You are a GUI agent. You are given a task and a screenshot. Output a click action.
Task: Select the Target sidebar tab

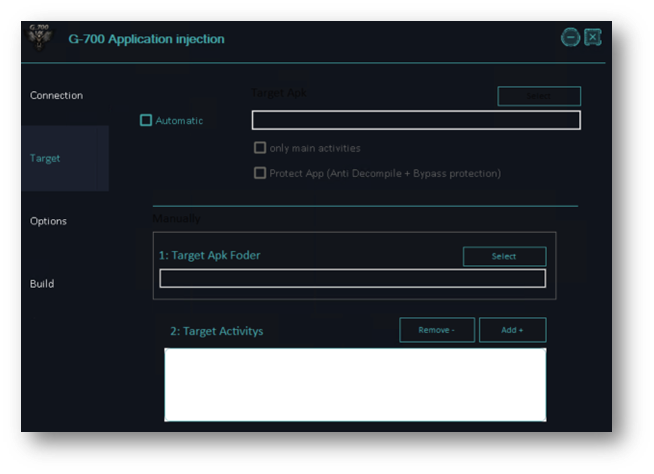(x=65, y=158)
